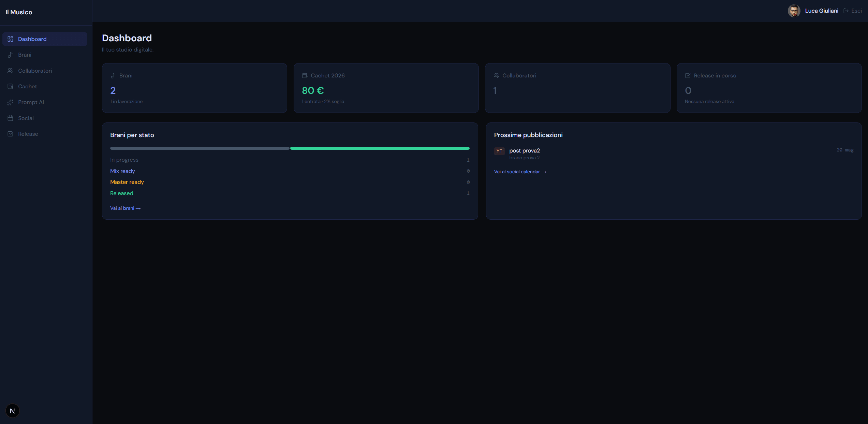Screen dimensions: 868x424
Task: Click the Dashboard grid icon in sidebar
Action: [x=10, y=39]
